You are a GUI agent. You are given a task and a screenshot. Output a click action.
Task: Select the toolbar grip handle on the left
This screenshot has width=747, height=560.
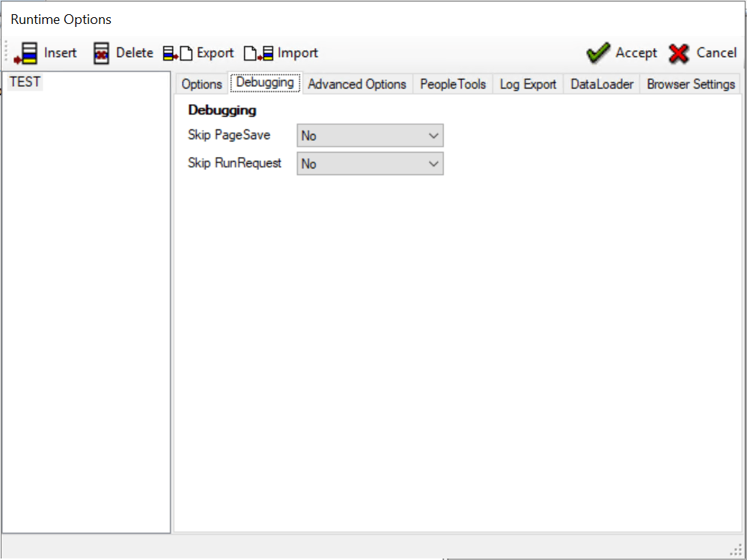click(x=5, y=52)
